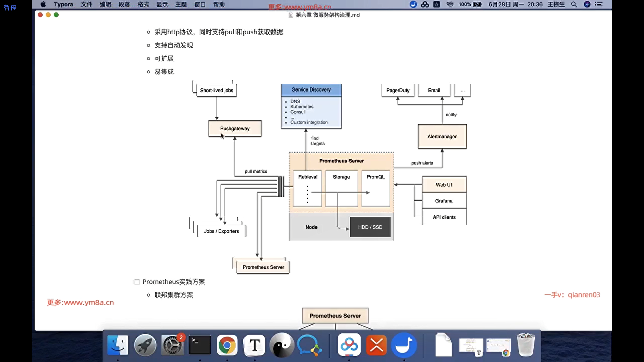Open the 显示 menu
644x362 pixels.
[x=162, y=4]
